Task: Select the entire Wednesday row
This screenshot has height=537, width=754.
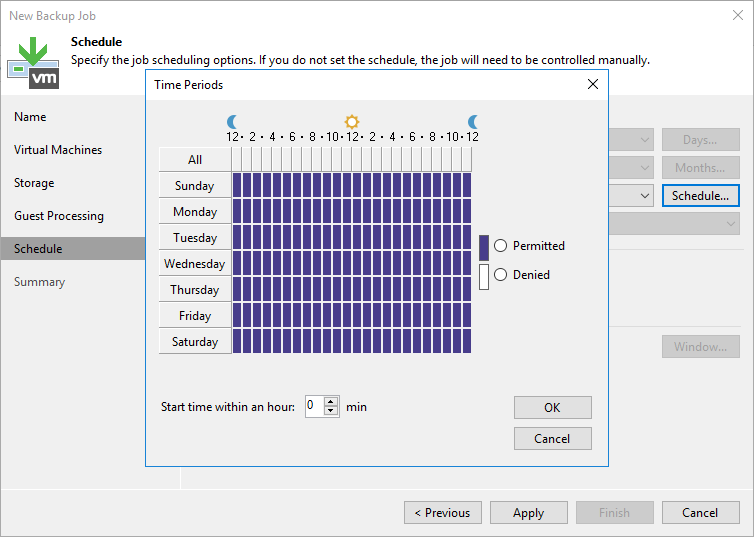Action: tap(195, 264)
